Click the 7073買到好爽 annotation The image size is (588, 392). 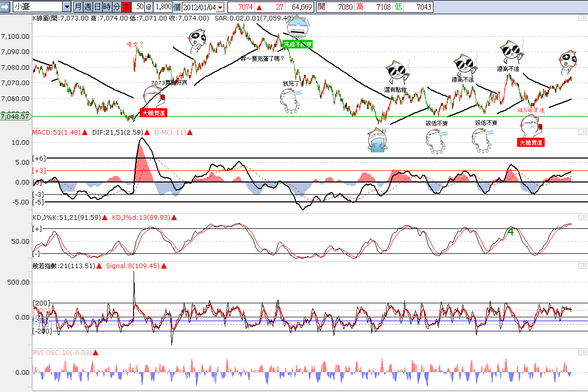(169, 83)
